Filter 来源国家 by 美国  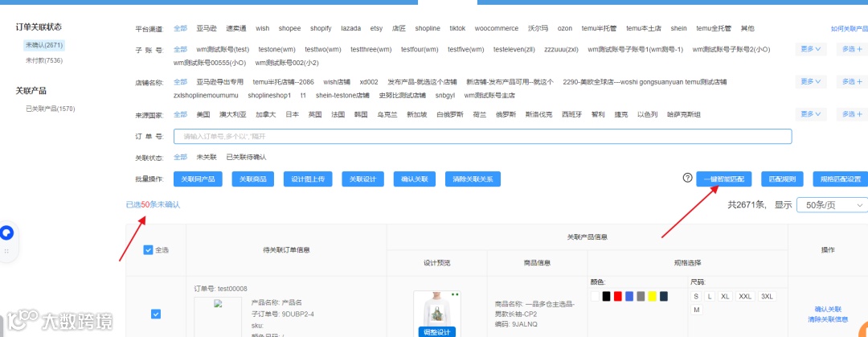point(203,115)
